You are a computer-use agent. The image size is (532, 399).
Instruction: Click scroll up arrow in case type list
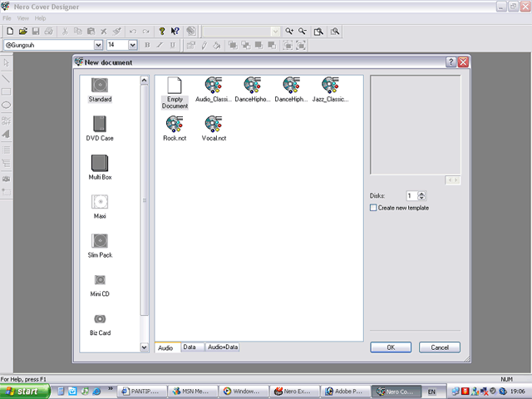[x=144, y=80]
